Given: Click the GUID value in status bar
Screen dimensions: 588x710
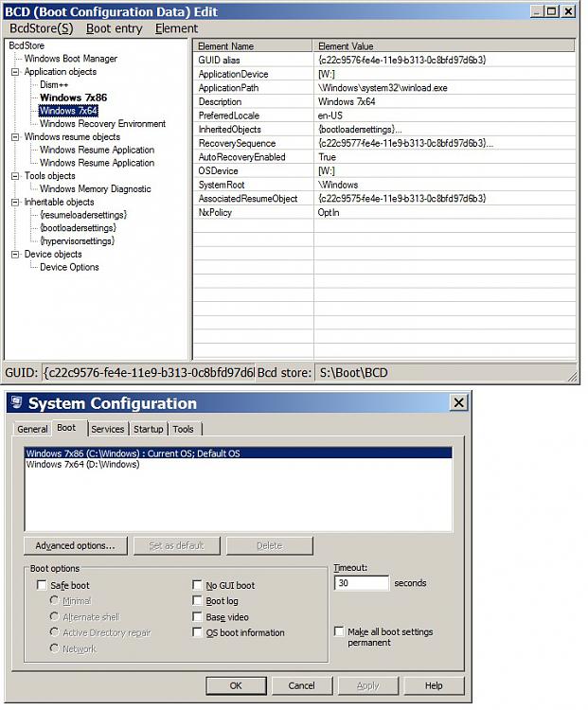Looking at the screenshot, I should point(149,373).
